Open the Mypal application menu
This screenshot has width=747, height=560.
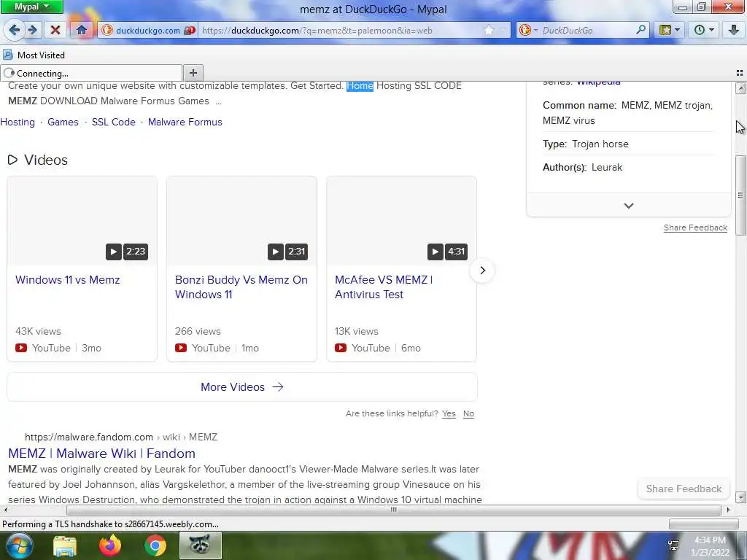point(31,6)
